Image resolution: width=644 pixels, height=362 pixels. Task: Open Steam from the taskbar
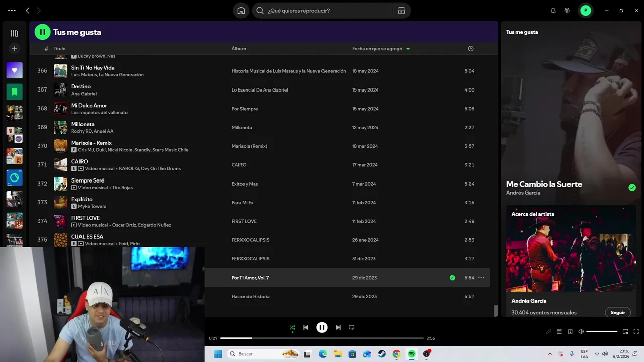tap(382, 354)
